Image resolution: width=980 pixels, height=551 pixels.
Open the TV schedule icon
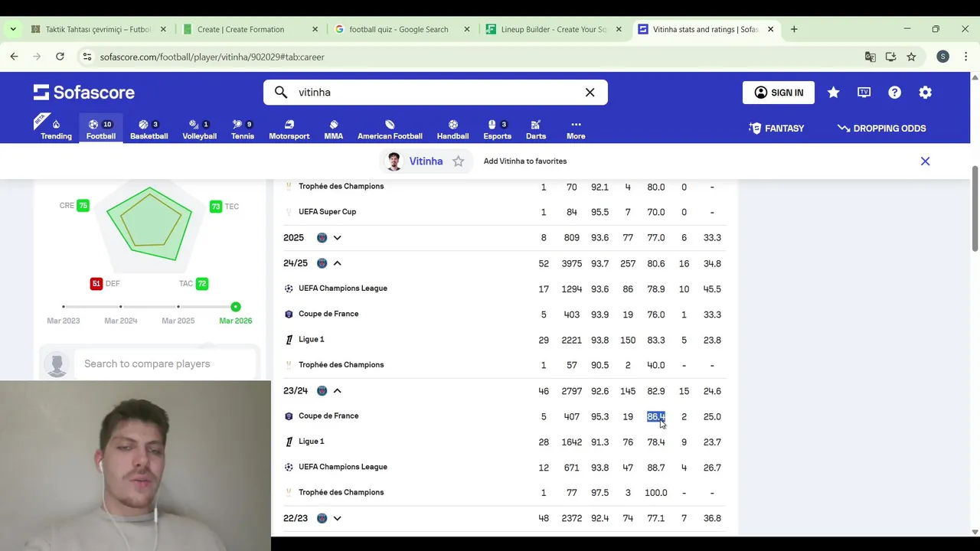coord(864,93)
